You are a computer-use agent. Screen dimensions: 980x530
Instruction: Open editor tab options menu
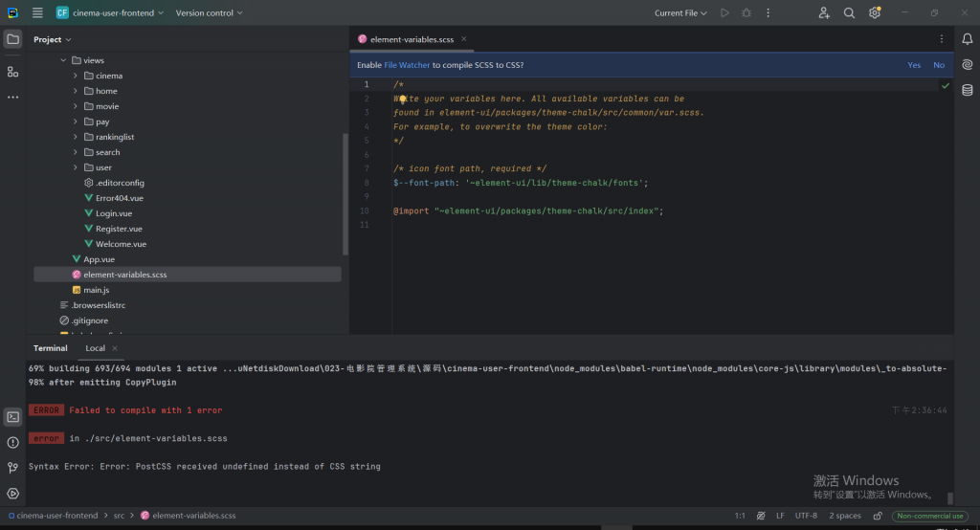942,39
